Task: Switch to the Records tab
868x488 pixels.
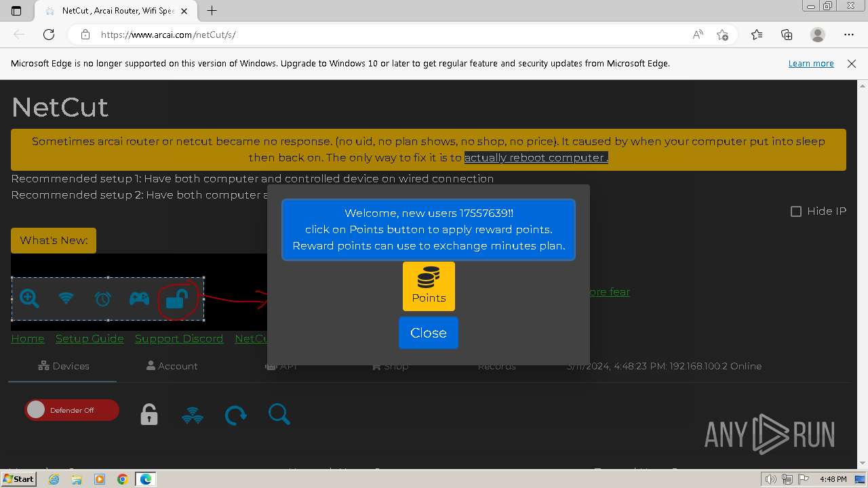Action: [497, 366]
